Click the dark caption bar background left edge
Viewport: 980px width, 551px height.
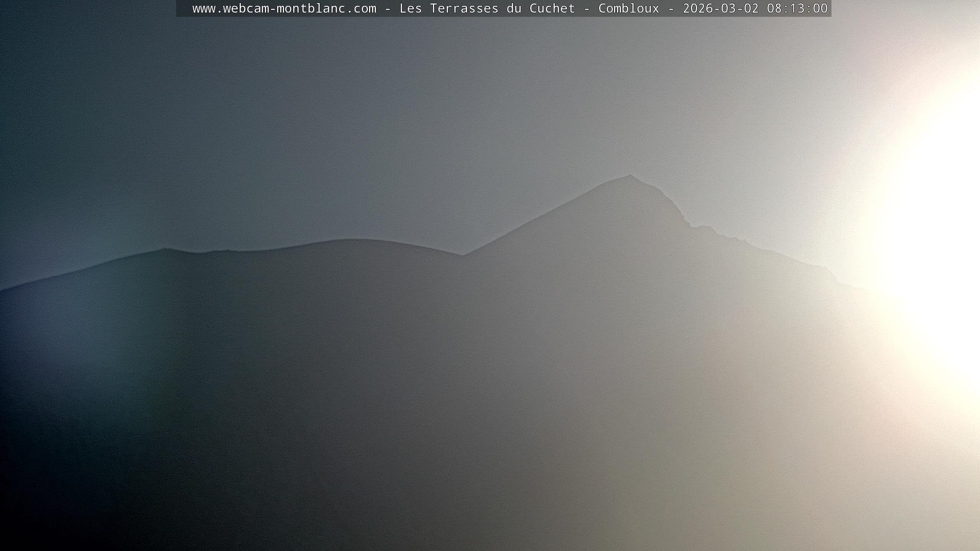[183, 8]
